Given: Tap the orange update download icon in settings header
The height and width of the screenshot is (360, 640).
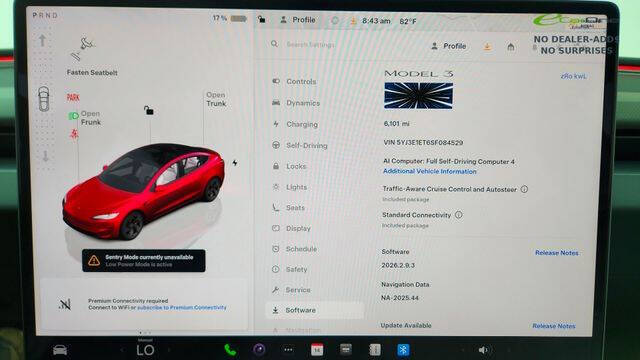Looking at the screenshot, I should point(487,47).
